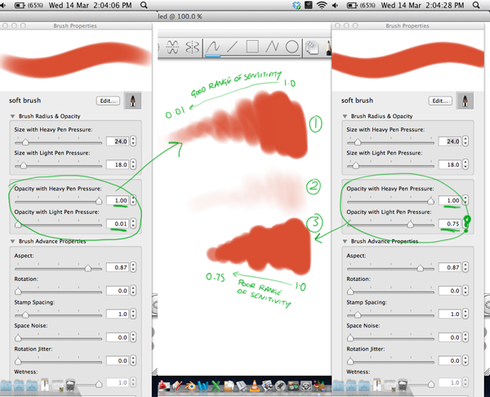
Task: Click left panel 1.00 heavy opacity field
Action: coord(117,200)
